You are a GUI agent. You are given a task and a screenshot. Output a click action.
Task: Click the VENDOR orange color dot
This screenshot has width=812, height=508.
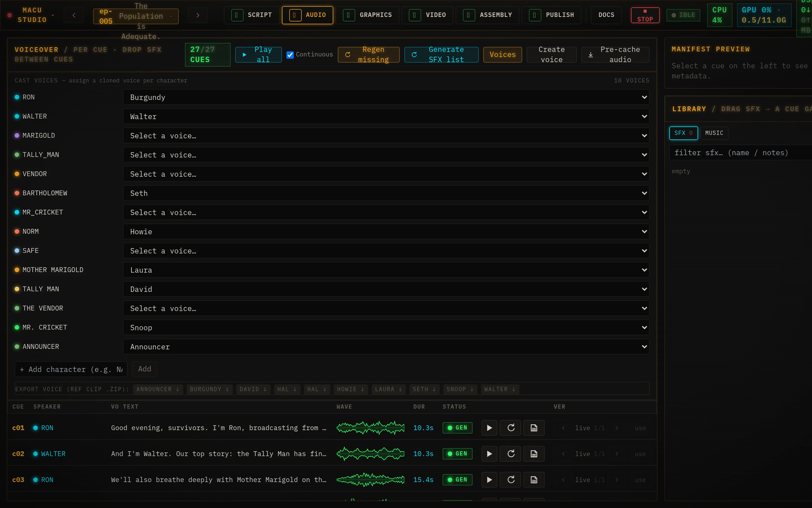(x=17, y=174)
